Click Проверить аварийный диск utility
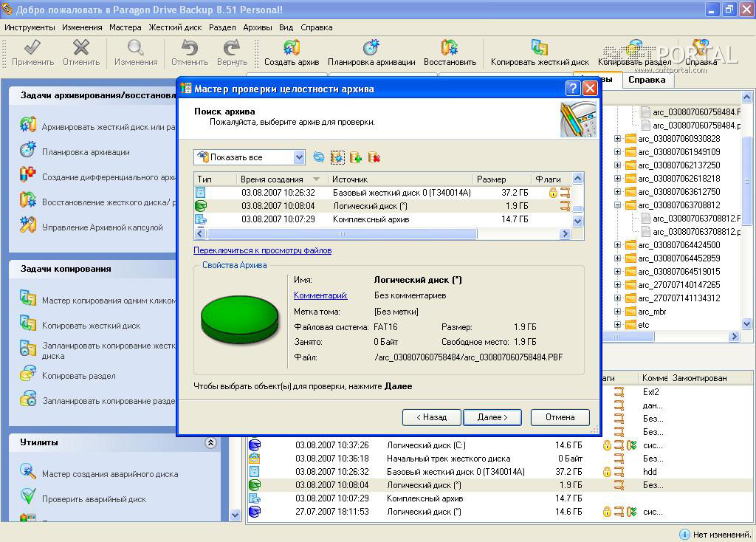 click(x=83, y=498)
